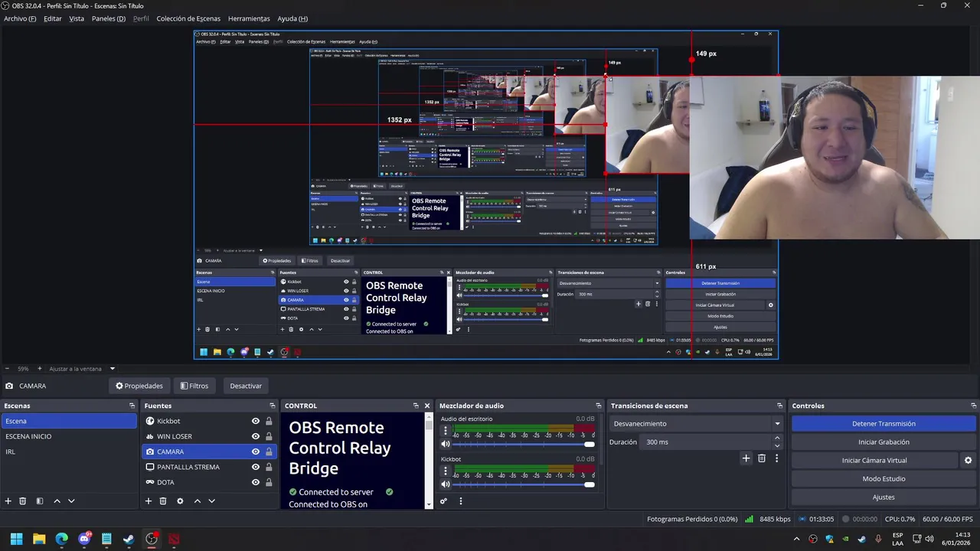This screenshot has width=980, height=551.
Task: Add a scene transition with plus
Action: 746,458
